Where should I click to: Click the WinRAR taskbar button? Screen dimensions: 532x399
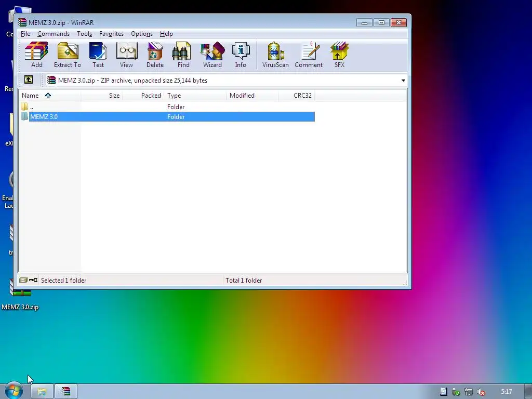pyautogui.click(x=66, y=392)
